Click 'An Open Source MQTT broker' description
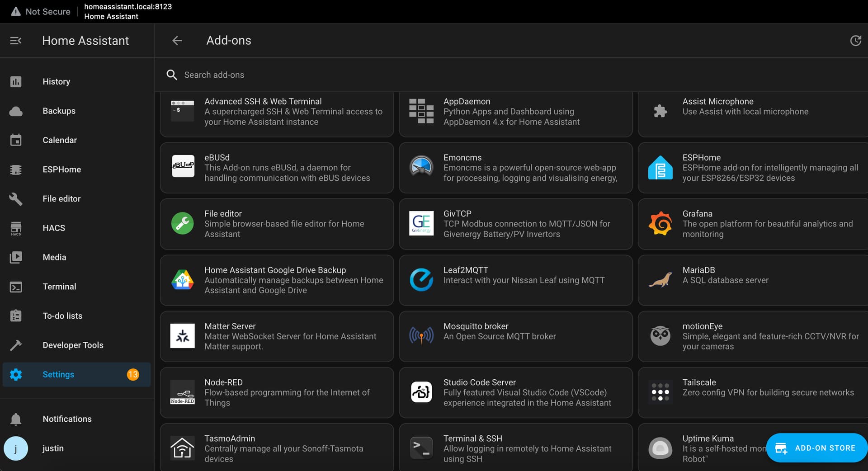Screen dimensions: 868x471 [x=500, y=336]
